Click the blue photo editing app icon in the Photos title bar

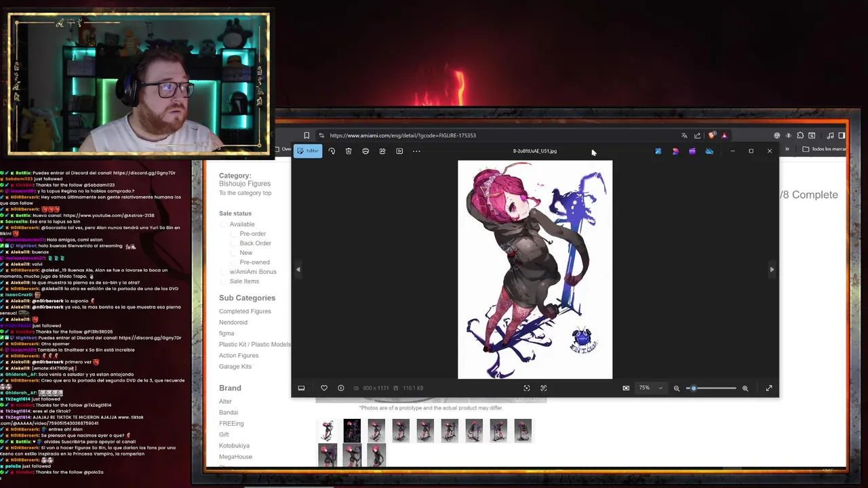(x=658, y=151)
